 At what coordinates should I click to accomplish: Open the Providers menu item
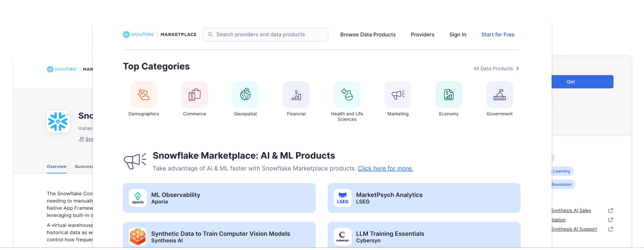[x=422, y=35]
